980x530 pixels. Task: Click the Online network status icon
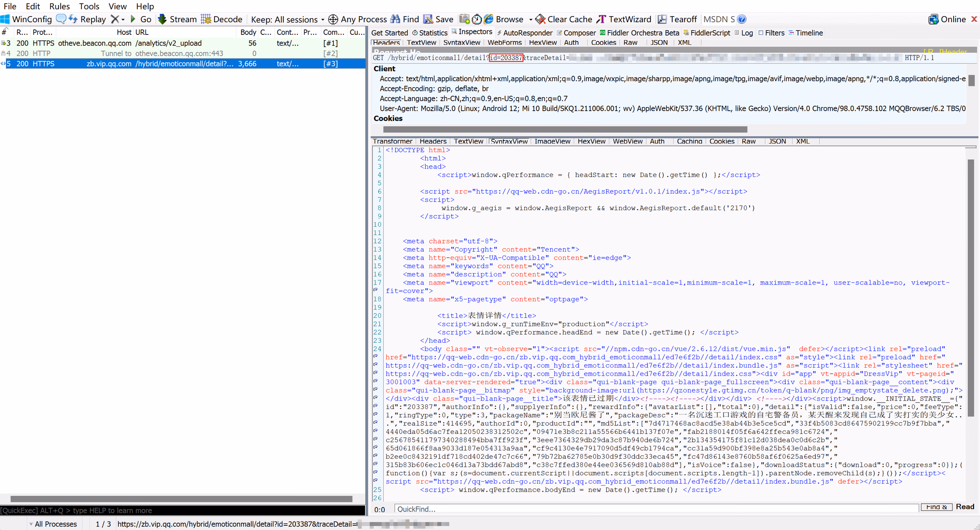933,19
